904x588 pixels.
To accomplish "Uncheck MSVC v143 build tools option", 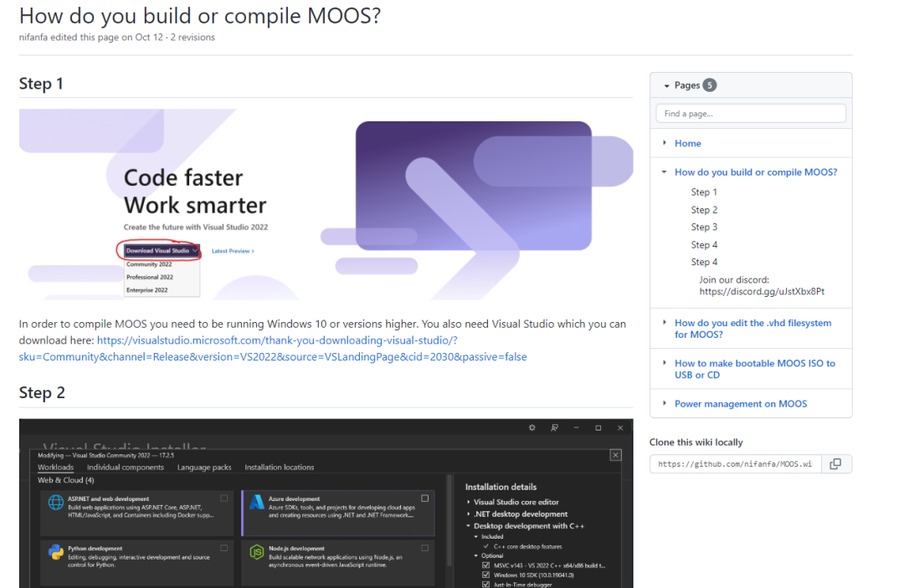I will (485, 565).
